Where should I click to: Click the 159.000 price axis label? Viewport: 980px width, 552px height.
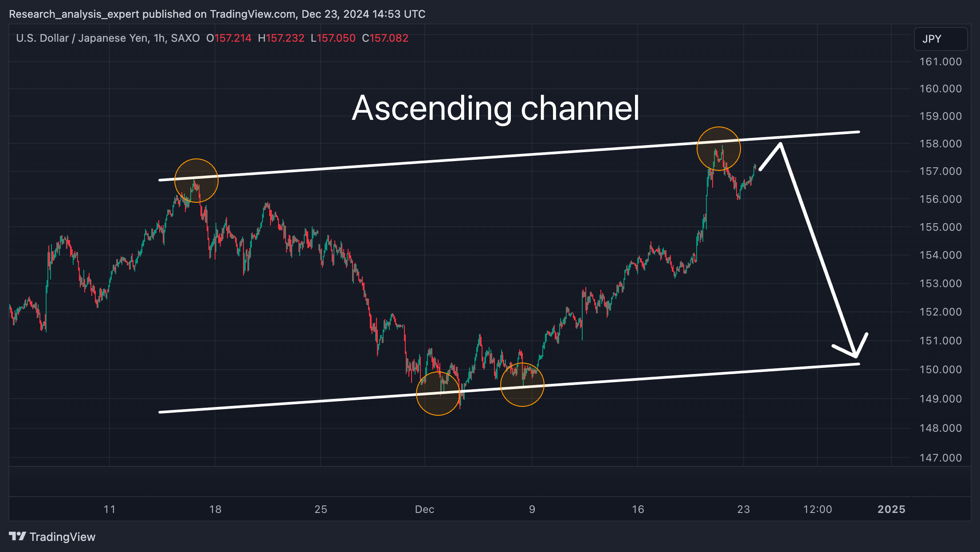pos(941,116)
